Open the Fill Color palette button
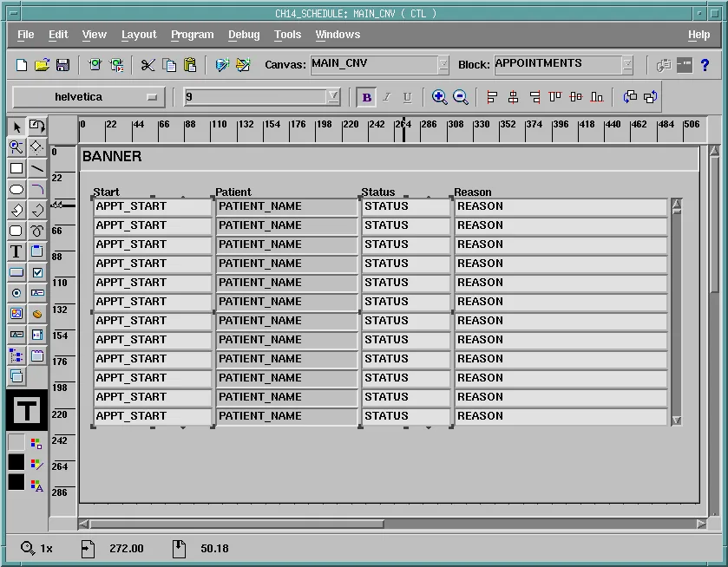728x567 pixels. (36, 444)
